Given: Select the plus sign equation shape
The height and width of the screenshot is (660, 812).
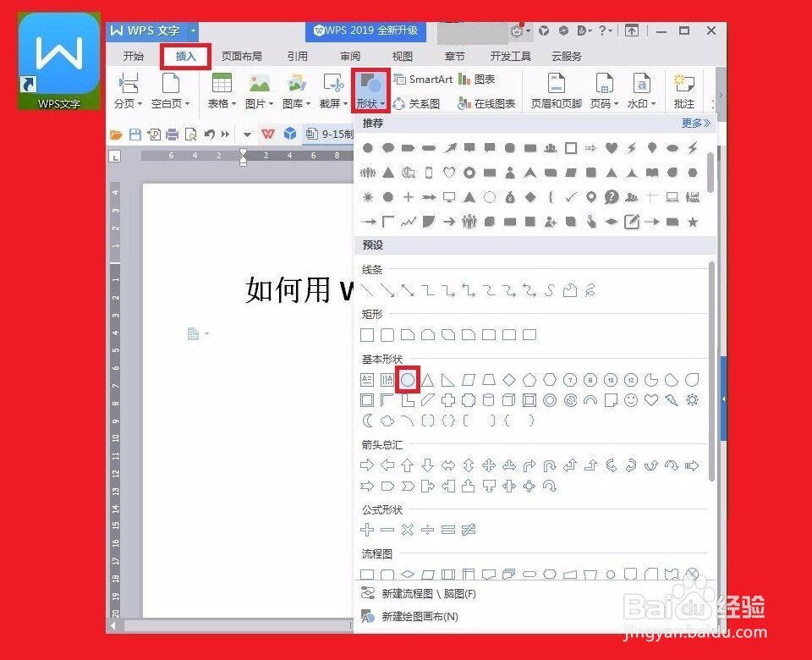Looking at the screenshot, I should pyautogui.click(x=366, y=530).
